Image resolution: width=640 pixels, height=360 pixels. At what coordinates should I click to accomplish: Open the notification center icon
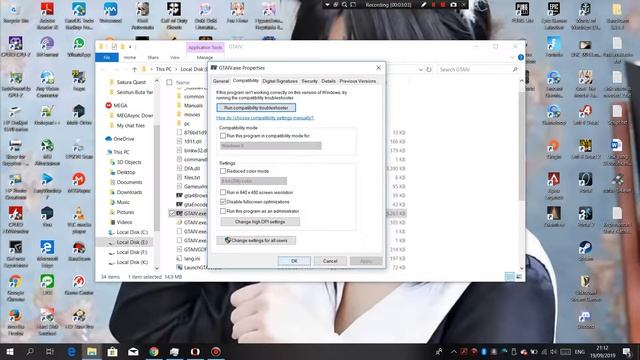point(627,351)
